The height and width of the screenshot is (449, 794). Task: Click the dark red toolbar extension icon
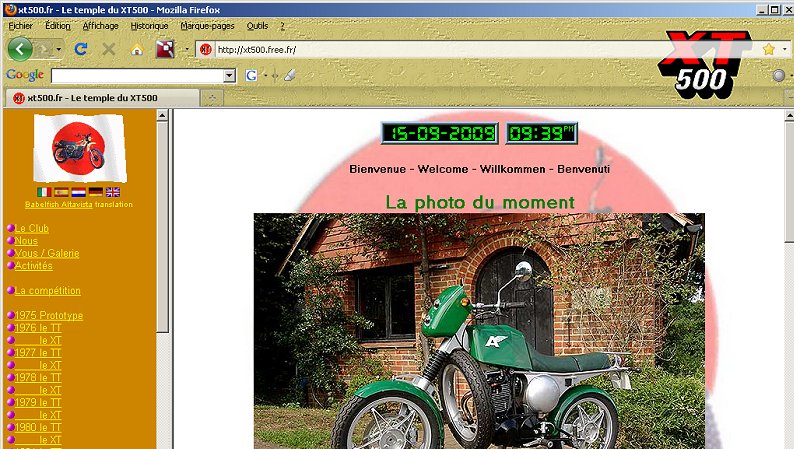[x=165, y=49]
